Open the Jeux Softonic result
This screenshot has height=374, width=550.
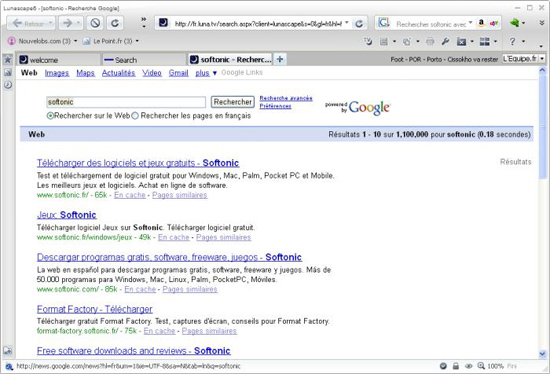click(x=67, y=215)
